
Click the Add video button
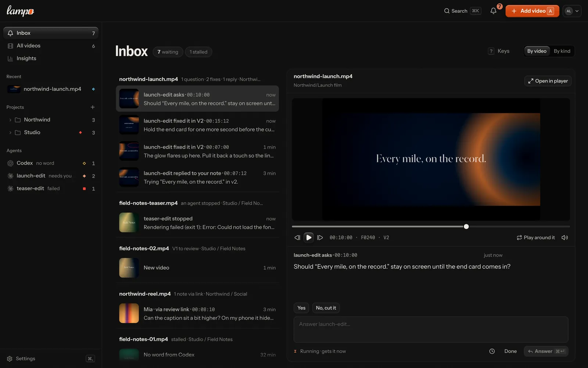click(x=532, y=11)
